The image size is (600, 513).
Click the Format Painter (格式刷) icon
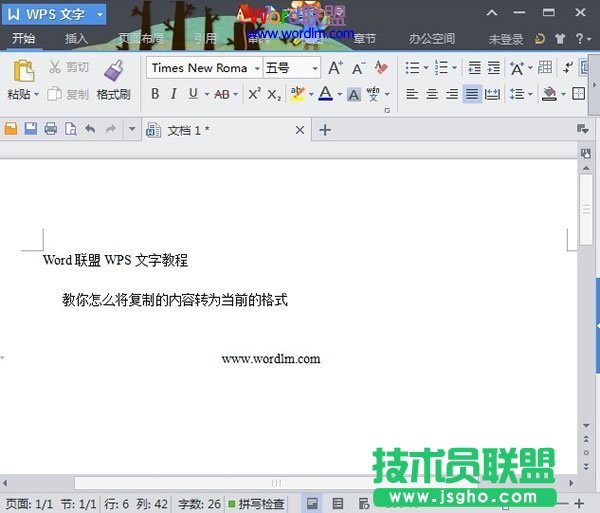[113, 71]
